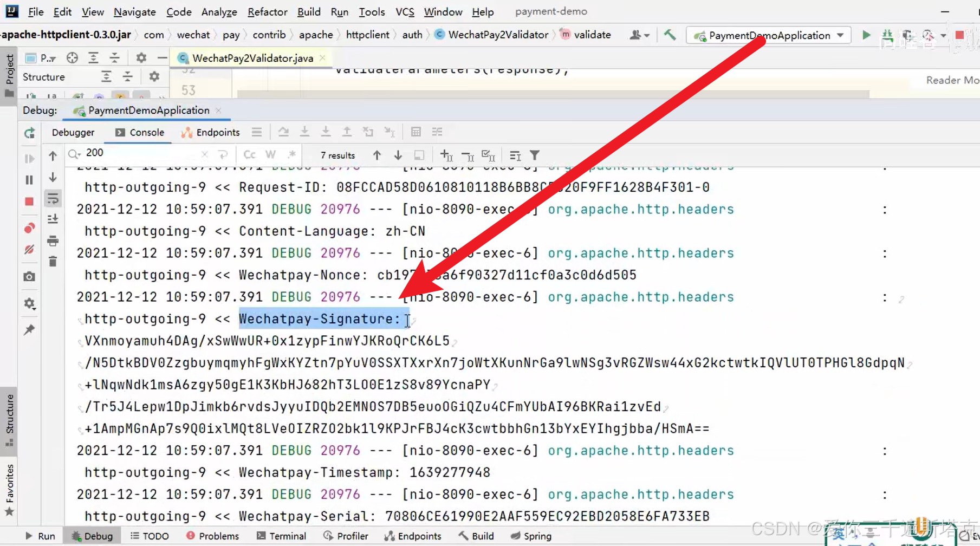
Task: Mute all breakpoints
Action: click(x=29, y=250)
